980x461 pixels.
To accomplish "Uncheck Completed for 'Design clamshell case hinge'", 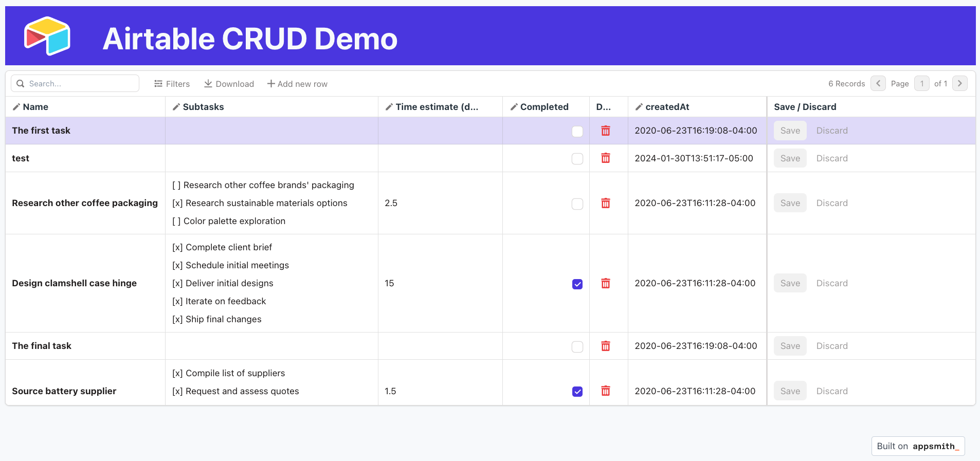I will (577, 284).
